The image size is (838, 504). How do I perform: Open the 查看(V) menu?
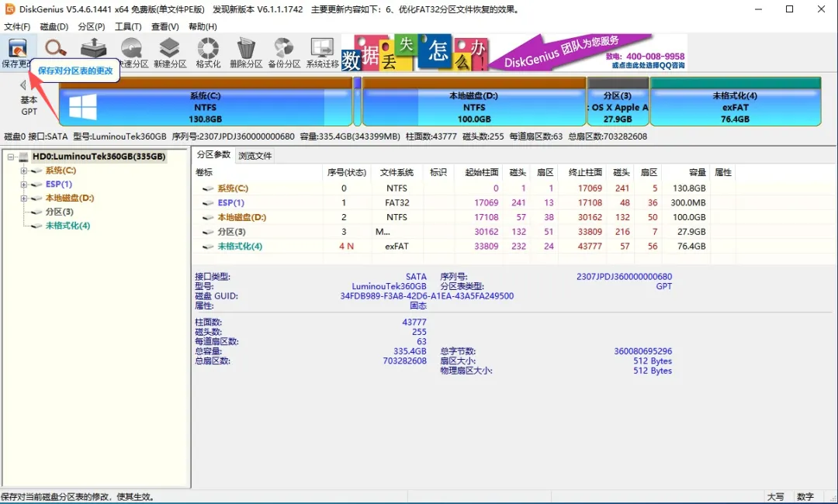click(x=164, y=26)
